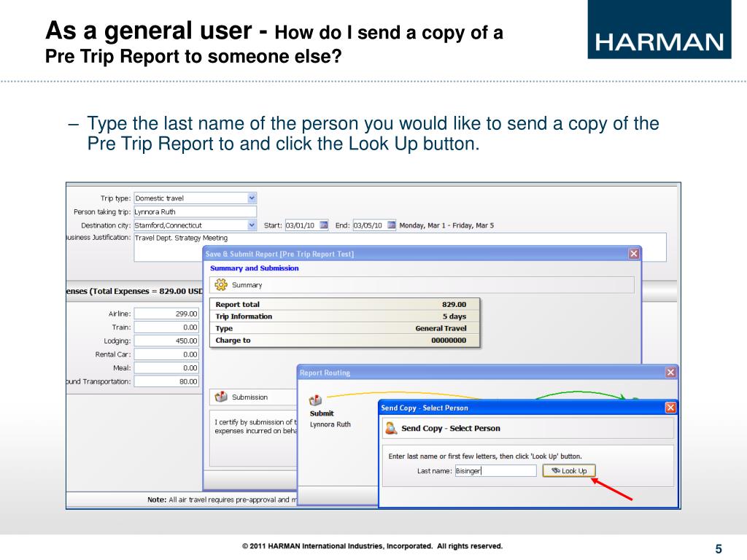This screenshot has width=747, height=560.
Task: Click the Person taking trip field
Action: pyautogui.click(x=195, y=212)
